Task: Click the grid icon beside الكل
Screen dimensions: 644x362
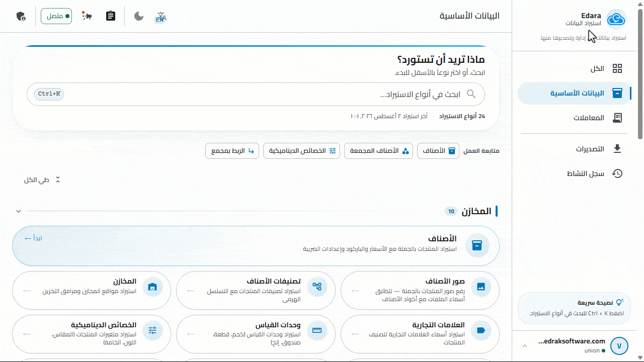Action: click(x=617, y=69)
